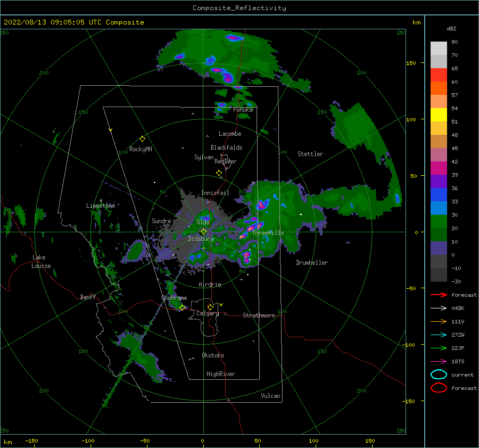Click the Calgary label
This screenshot has height=448, width=479.
coord(208,313)
